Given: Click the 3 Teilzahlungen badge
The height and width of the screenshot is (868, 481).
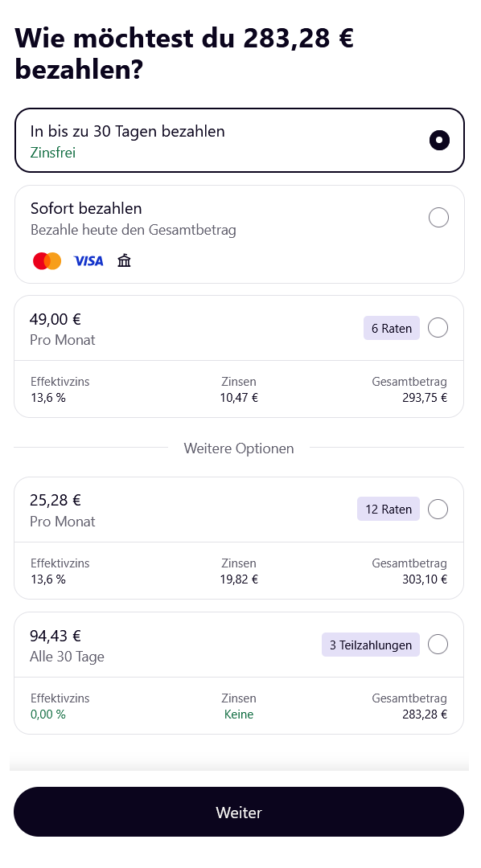Looking at the screenshot, I should (x=371, y=645).
